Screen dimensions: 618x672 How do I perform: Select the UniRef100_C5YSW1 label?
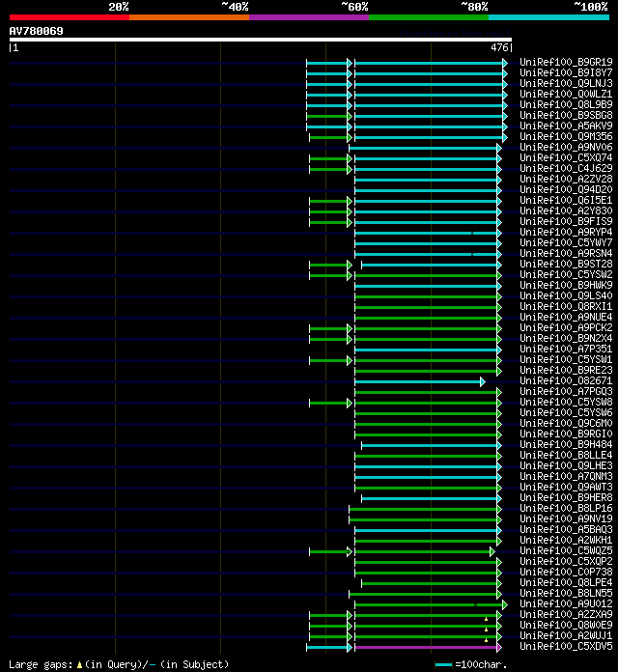click(x=566, y=360)
